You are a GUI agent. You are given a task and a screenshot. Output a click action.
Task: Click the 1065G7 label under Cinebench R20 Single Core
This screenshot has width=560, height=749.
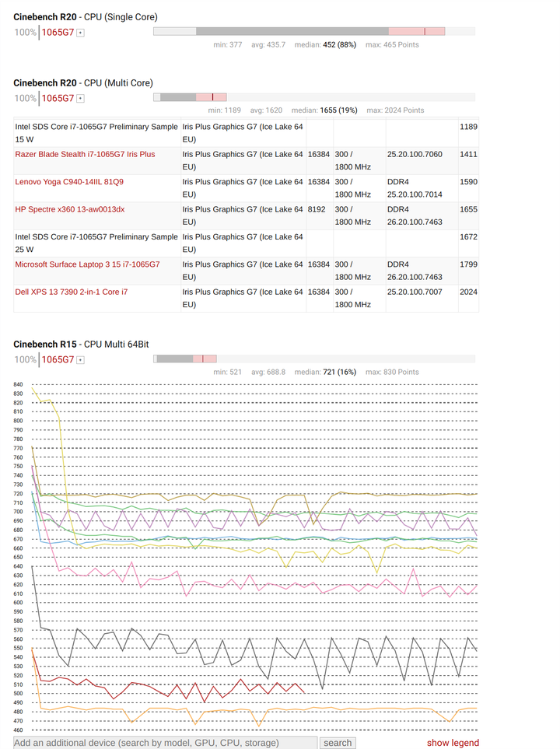[x=58, y=33]
